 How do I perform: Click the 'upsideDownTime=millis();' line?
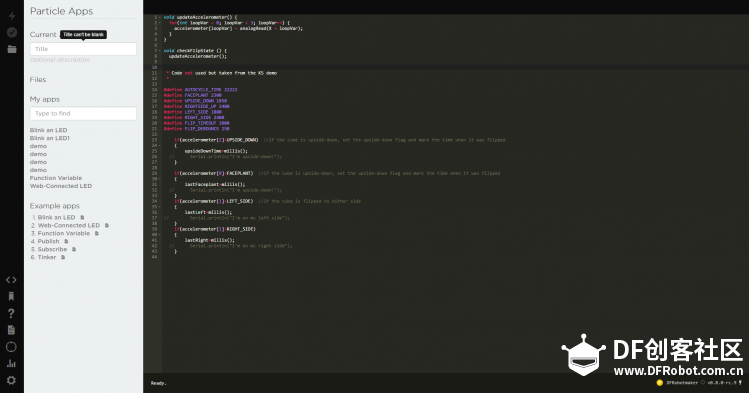click(216, 151)
